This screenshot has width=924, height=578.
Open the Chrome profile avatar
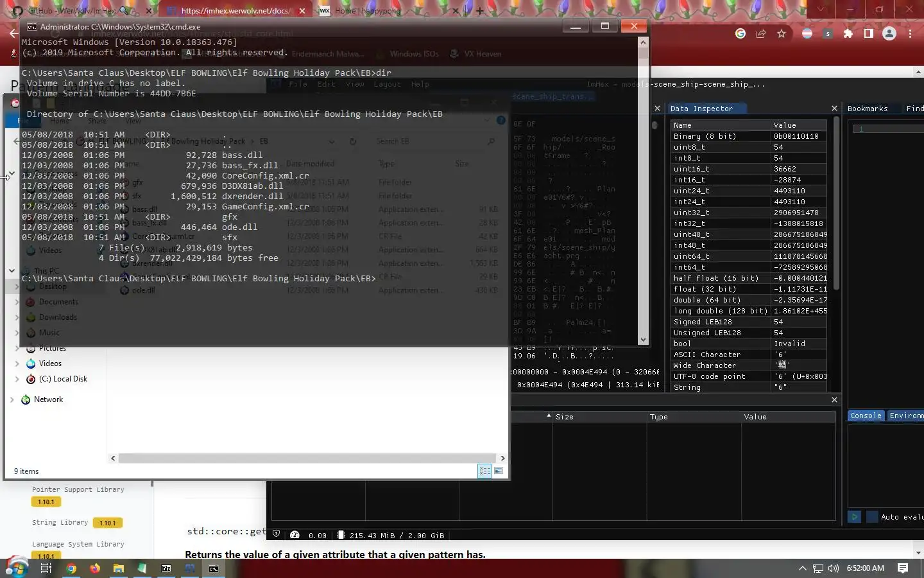click(x=889, y=33)
